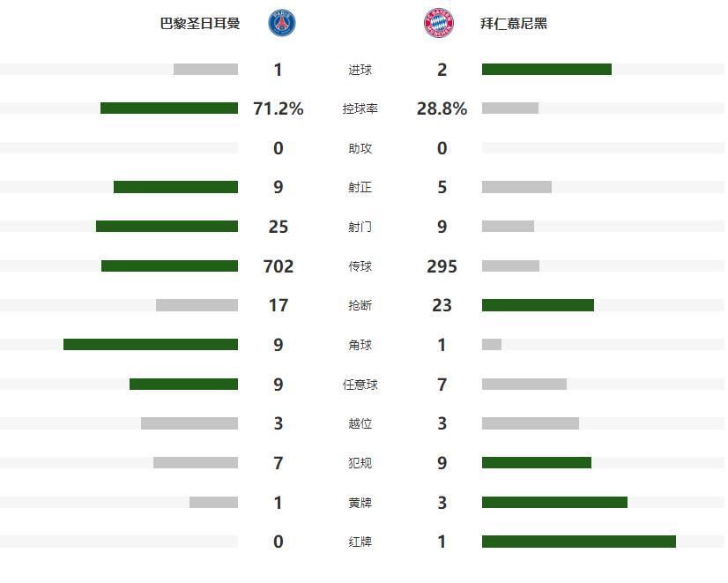Click the left green bar in 控球率 row
Screen dimensions: 728x583
click(169, 108)
